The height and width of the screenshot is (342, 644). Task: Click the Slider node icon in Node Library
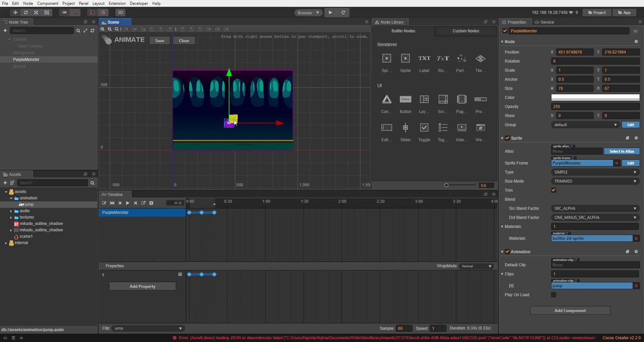(405, 128)
